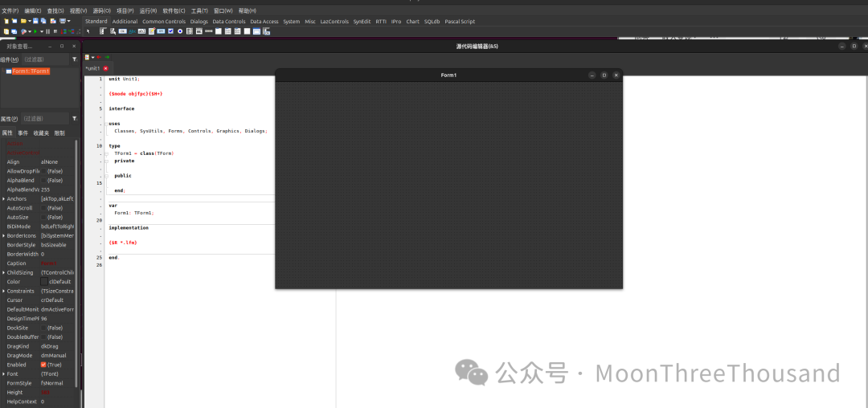868x408 pixels.
Task: Click the red back arrow in source editor
Action: coord(98,57)
